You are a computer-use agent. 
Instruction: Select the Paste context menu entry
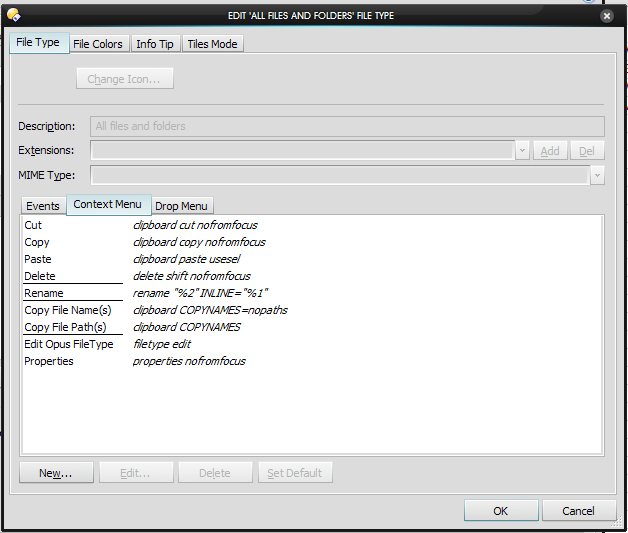pos(37,259)
